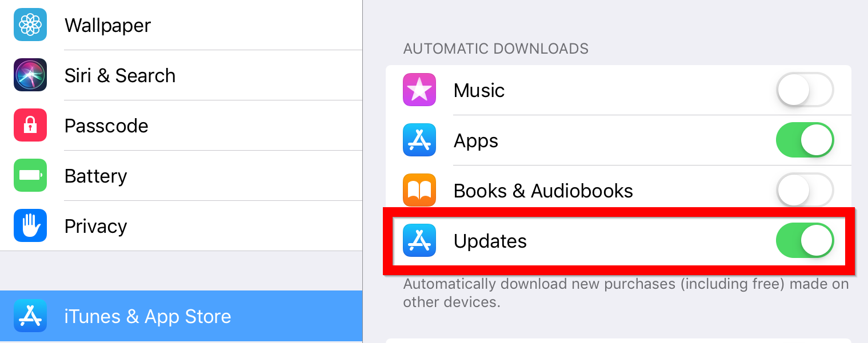868x343 pixels.
Task: Tap the Wallpaper flower icon
Action: 30,25
